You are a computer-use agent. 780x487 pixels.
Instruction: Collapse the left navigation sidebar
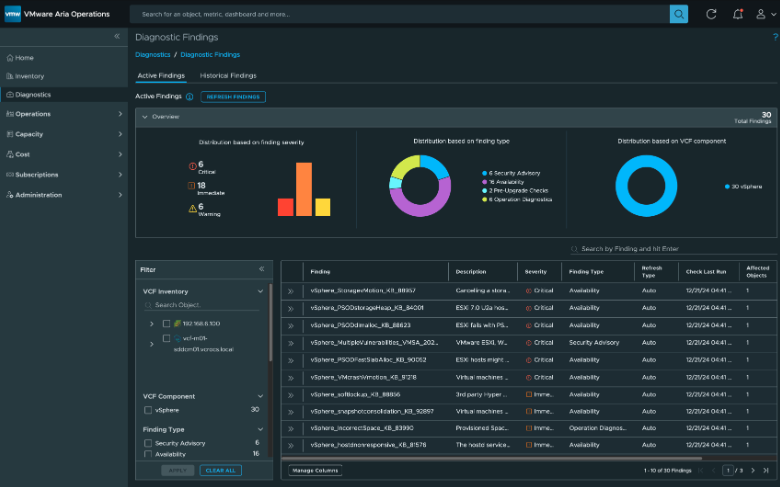[x=117, y=36]
